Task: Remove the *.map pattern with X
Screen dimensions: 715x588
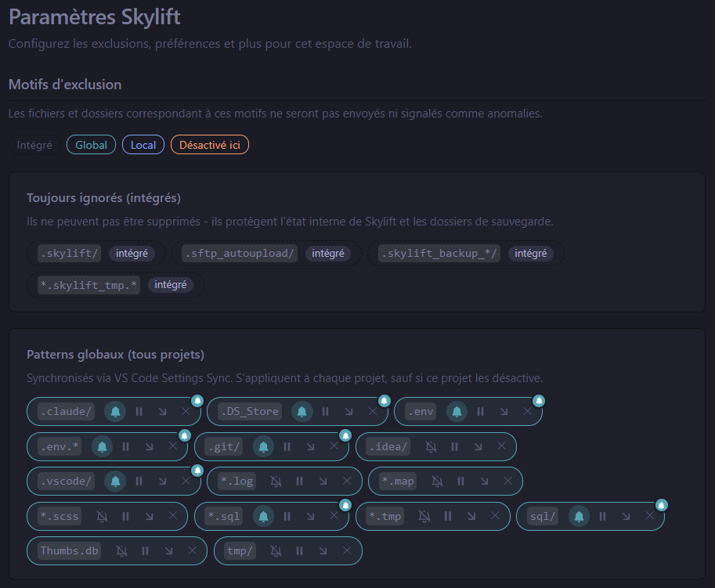Action: pyautogui.click(x=508, y=481)
